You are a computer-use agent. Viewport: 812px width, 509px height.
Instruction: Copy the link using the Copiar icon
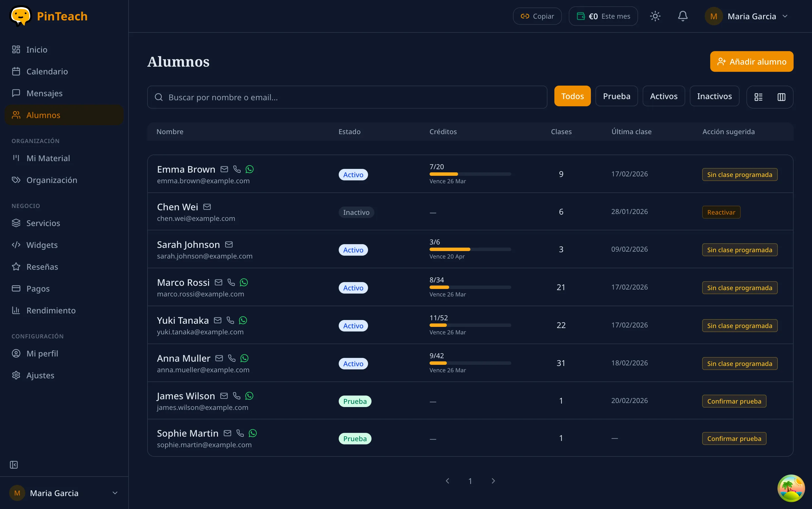pos(537,16)
